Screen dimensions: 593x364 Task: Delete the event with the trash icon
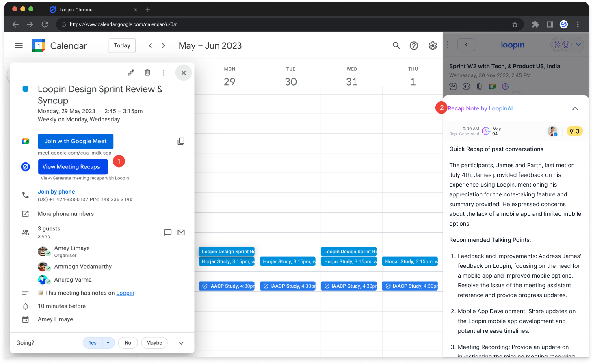tap(147, 73)
